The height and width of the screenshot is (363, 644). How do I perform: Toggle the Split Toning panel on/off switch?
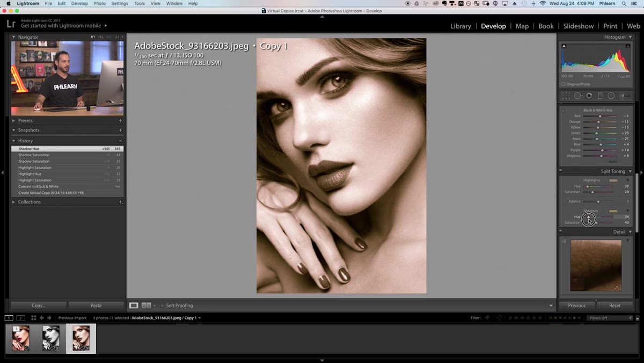[x=561, y=170]
